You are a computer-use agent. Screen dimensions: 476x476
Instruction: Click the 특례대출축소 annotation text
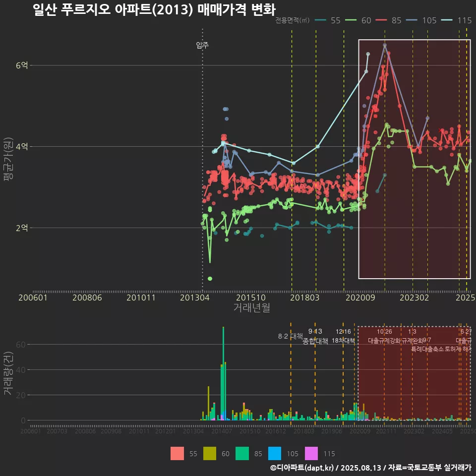[427, 349]
